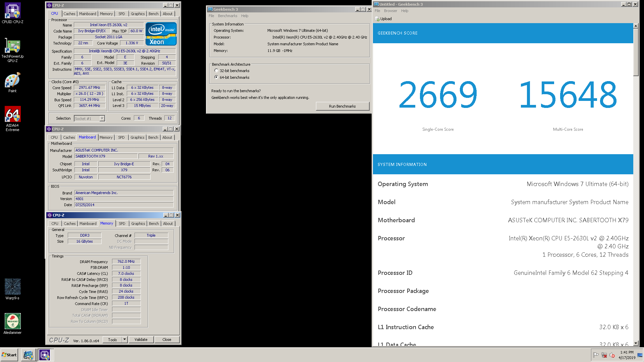
Task: Click the Untitled Geekbench 3 title icon
Action: 376,4
